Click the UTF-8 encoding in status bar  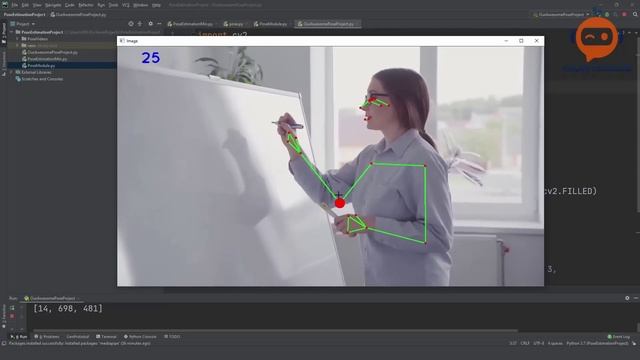click(x=539, y=343)
